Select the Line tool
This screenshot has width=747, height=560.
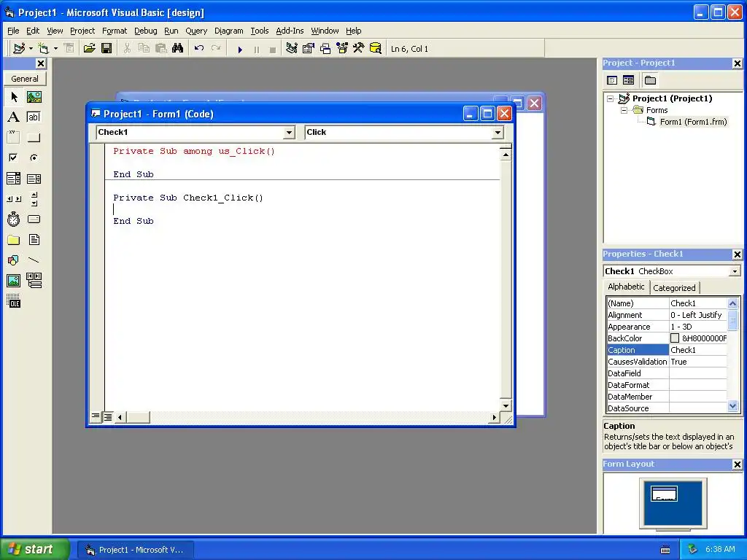(34, 260)
